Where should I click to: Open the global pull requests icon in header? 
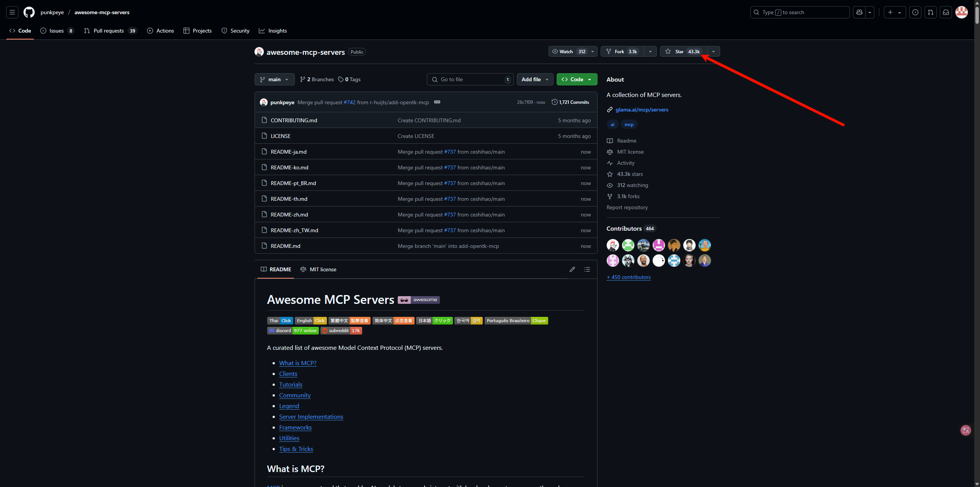point(931,12)
